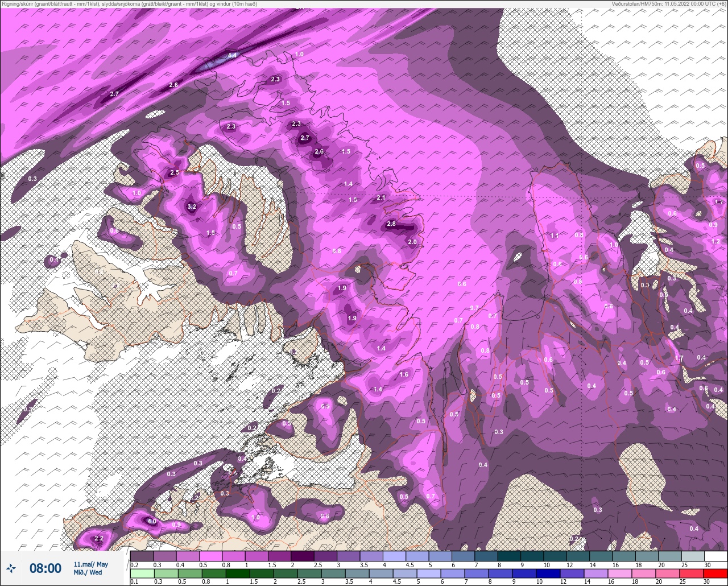Click the 1.6 precipitation value on the map

404,374
